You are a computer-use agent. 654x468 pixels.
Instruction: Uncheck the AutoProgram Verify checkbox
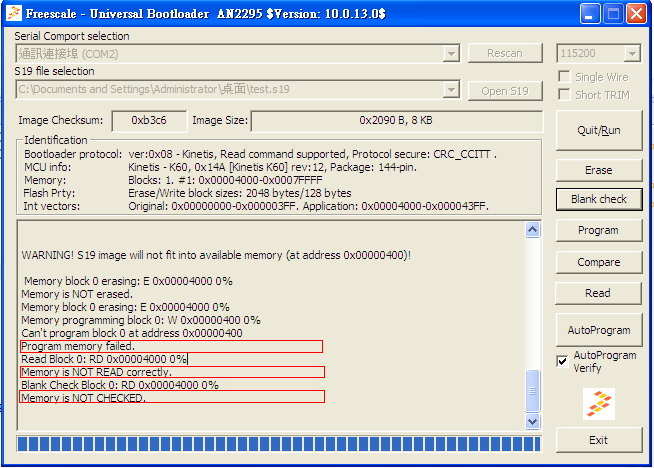pos(562,361)
